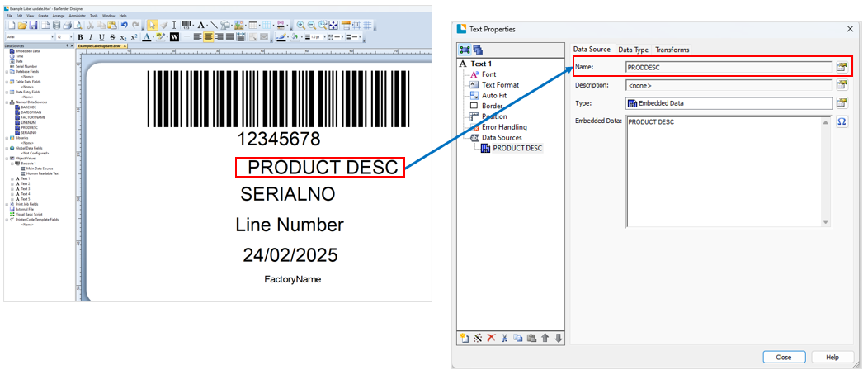Image resolution: width=868 pixels, height=375 pixels.
Task: Click the Zoom In magnifier icon
Action: click(x=301, y=26)
